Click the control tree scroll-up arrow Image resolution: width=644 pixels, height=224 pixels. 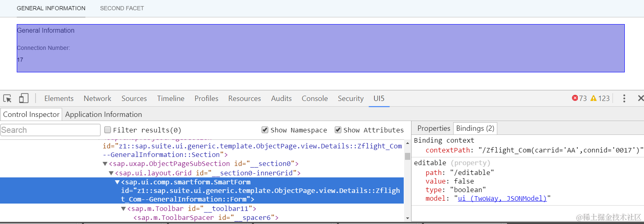pos(407,143)
